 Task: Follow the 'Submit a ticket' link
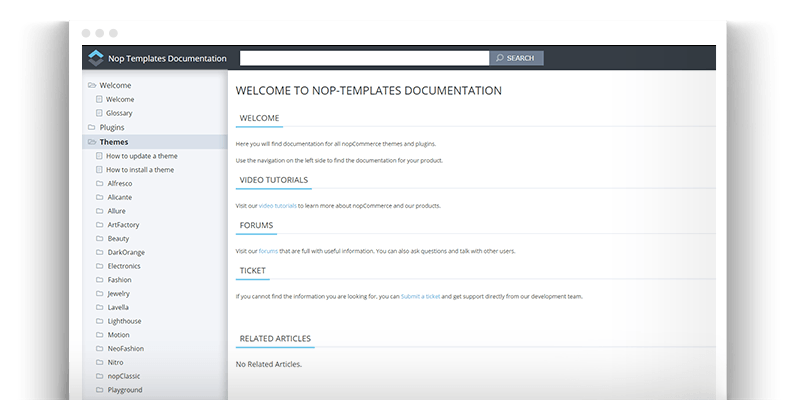420,296
